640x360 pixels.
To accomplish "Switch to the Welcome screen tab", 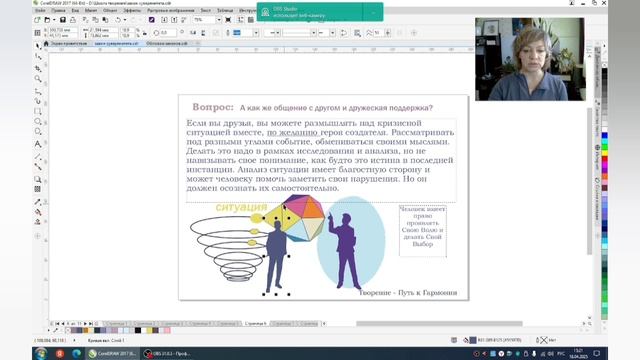I will pos(65,43).
